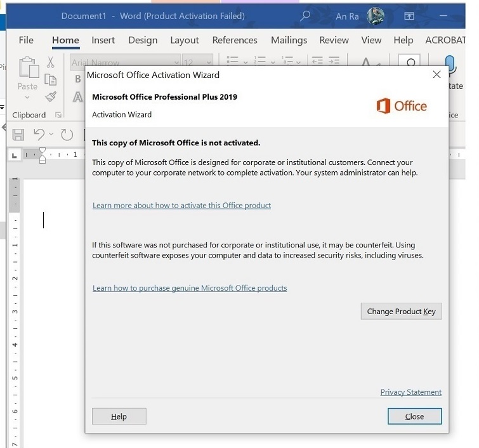The width and height of the screenshot is (479, 448).
Task: Click the Undo arrow icon
Action: (39, 134)
